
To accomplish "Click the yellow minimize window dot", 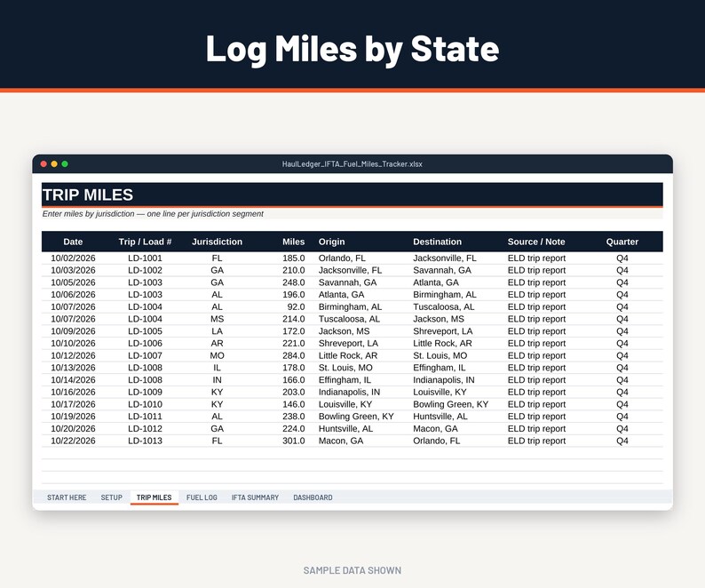I will click(54, 163).
